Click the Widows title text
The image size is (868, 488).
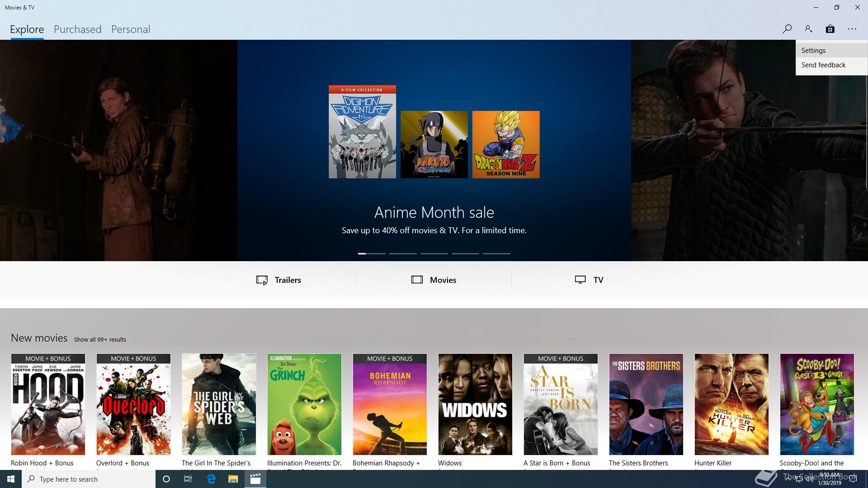point(450,463)
